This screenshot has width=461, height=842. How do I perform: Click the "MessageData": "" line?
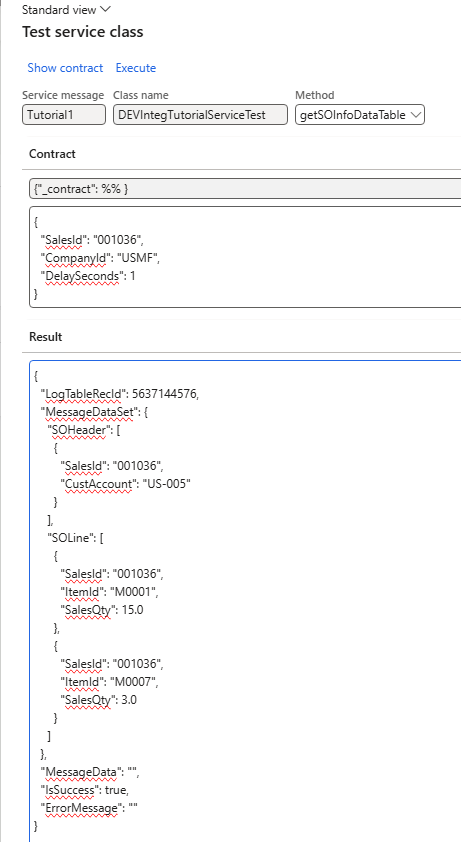tap(90, 772)
